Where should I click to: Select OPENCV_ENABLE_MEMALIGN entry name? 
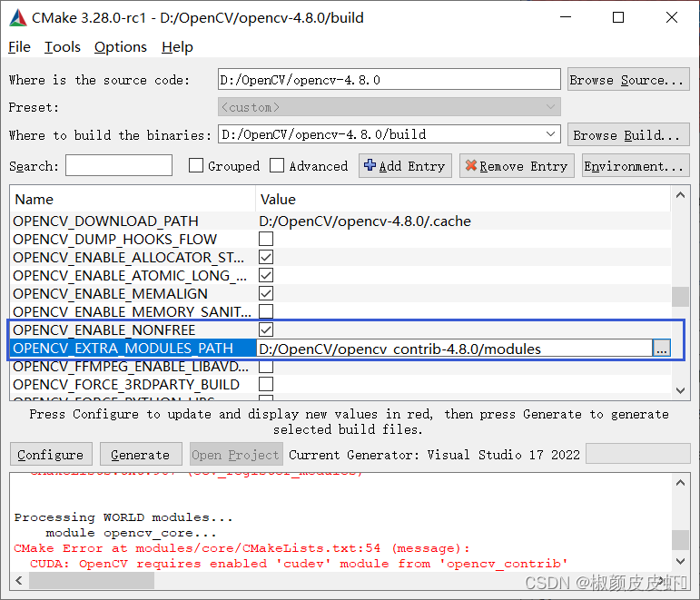pos(110,294)
